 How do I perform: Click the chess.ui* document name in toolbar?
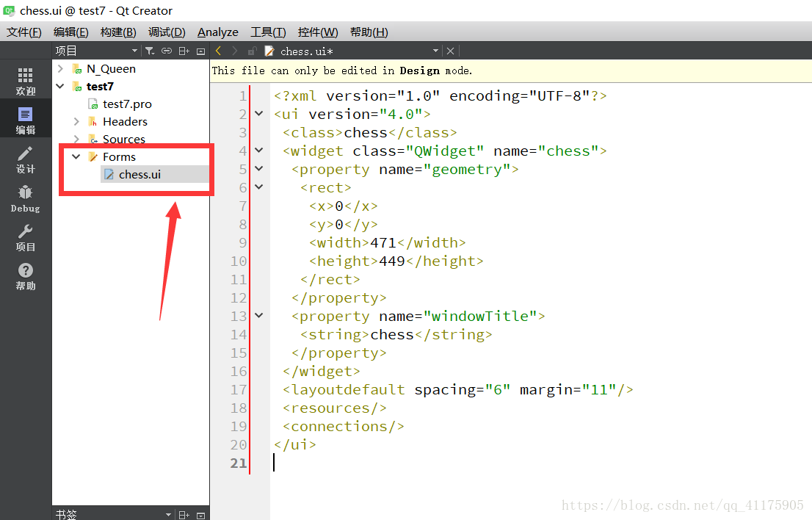[x=307, y=51]
